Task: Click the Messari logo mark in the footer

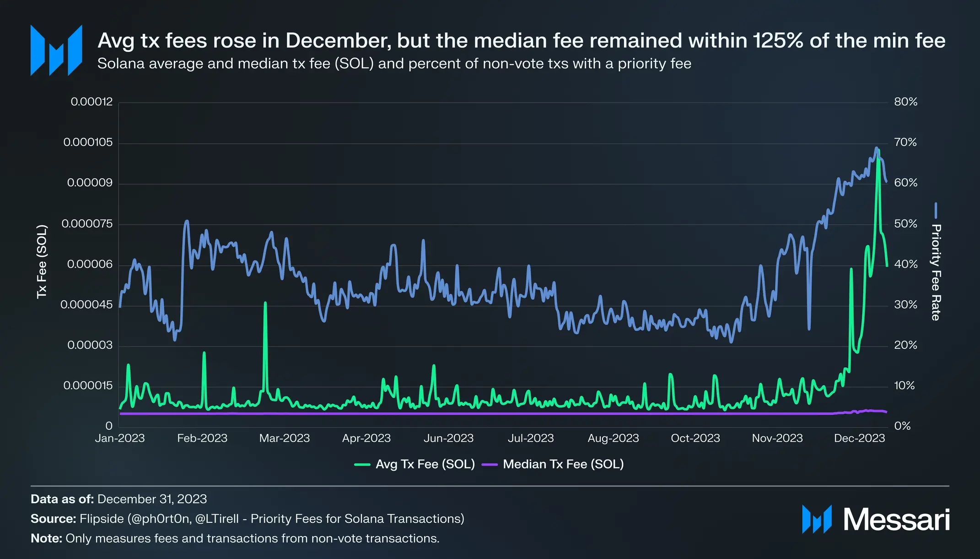Action: (x=817, y=519)
